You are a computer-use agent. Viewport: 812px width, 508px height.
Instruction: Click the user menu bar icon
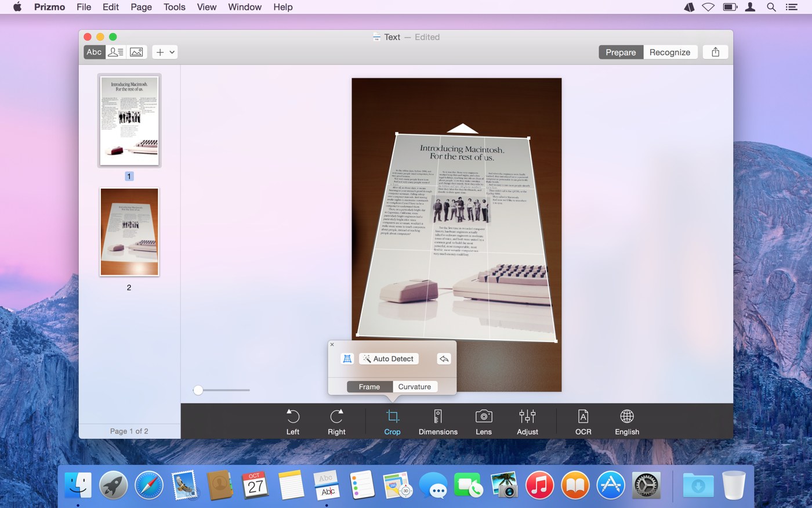tap(751, 7)
